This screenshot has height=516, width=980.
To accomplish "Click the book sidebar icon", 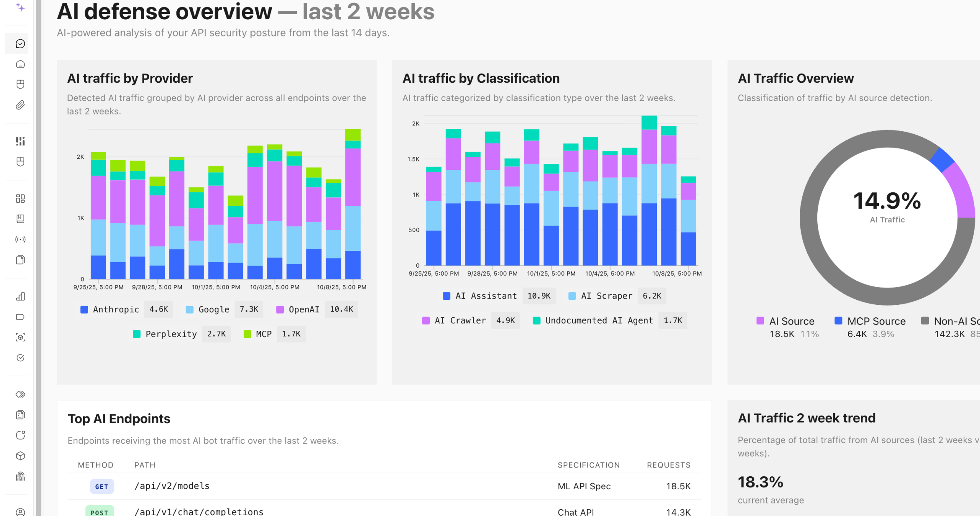I will [20, 219].
